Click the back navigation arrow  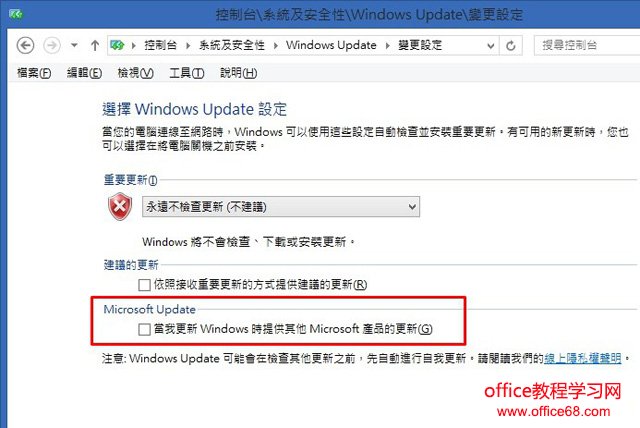pyautogui.click(x=25, y=45)
